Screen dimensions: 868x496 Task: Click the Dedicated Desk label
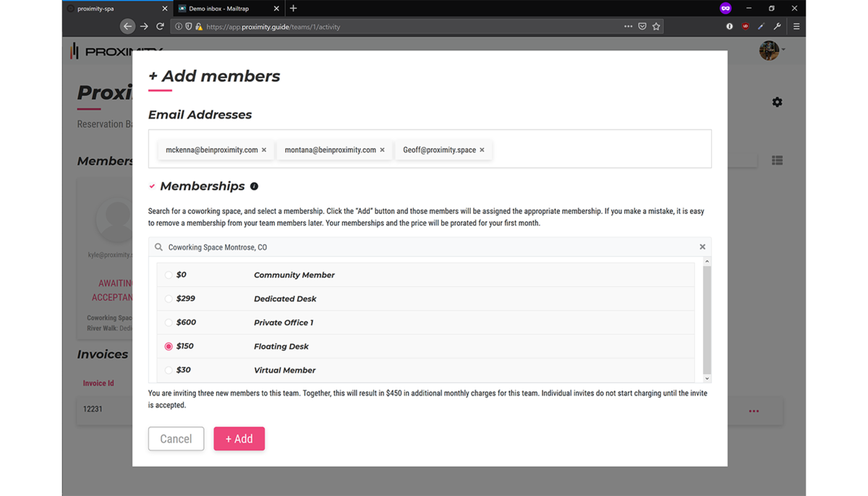click(x=285, y=299)
